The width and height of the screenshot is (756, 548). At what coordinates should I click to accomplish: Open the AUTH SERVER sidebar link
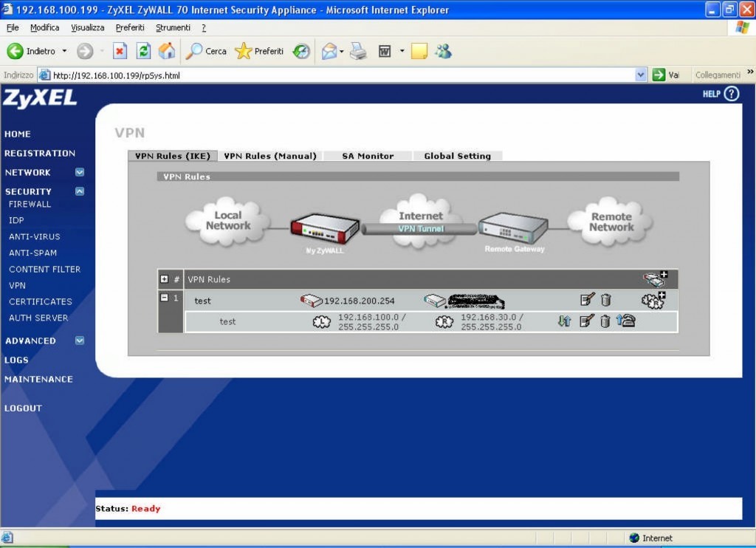(x=38, y=318)
